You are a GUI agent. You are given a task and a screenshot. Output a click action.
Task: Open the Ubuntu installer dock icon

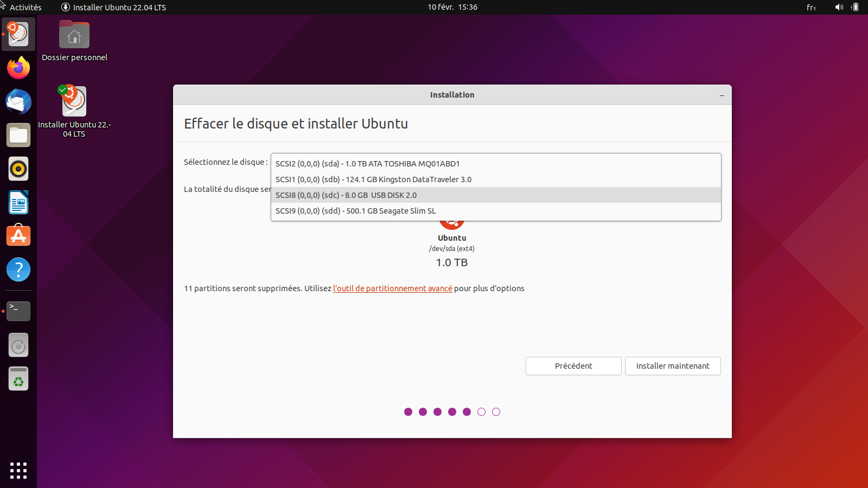pos(18,34)
